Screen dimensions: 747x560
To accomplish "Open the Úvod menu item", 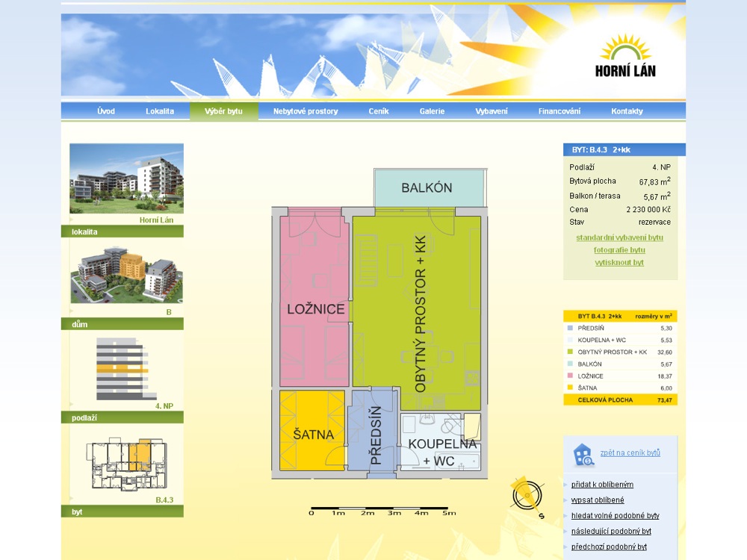I will 106,111.
